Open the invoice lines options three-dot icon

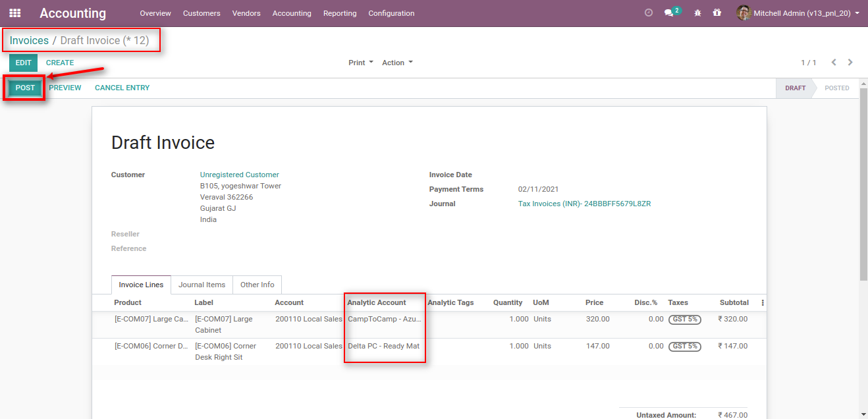coord(761,302)
